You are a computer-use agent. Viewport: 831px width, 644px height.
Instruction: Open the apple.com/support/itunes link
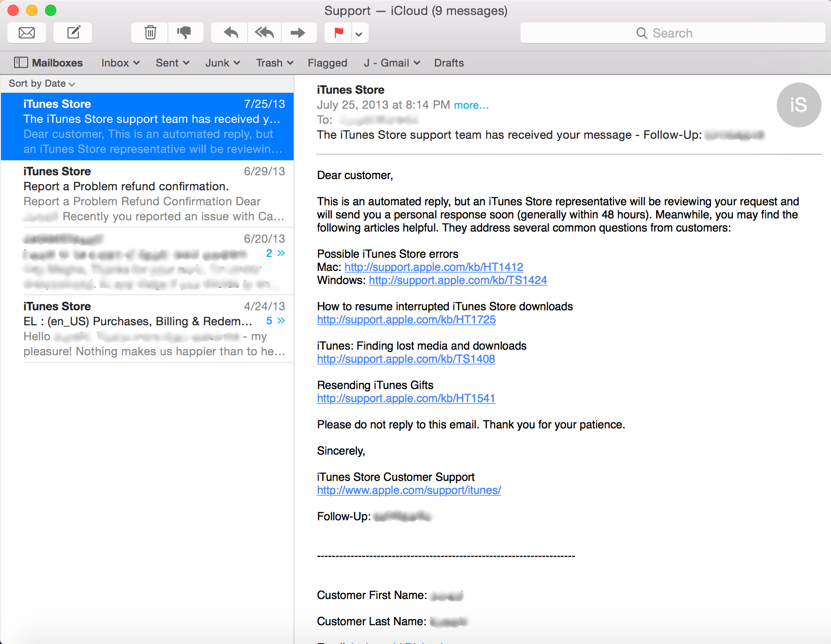pyautogui.click(x=409, y=490)
